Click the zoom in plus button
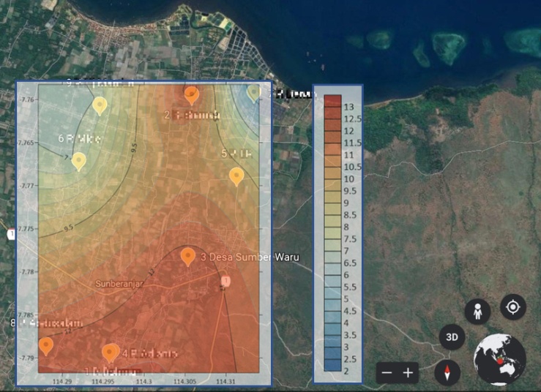Viewport: 541px width, 392px height. (x=408, y=373)
